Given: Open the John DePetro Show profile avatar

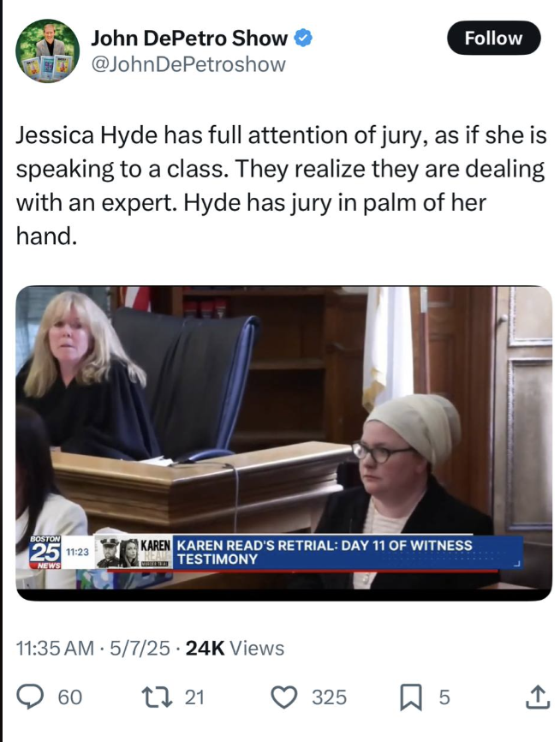Looking at the screenshot, I should pos(47,51).
